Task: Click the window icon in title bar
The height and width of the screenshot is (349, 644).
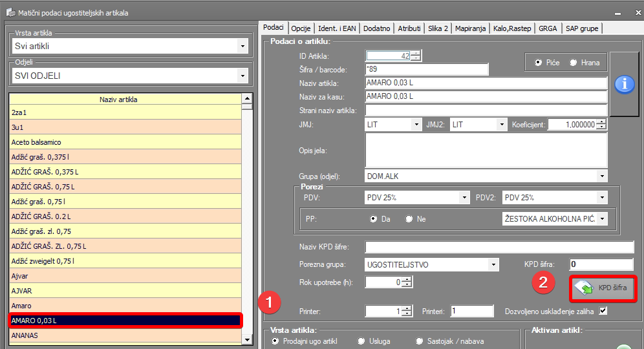Action: (10, 12)
